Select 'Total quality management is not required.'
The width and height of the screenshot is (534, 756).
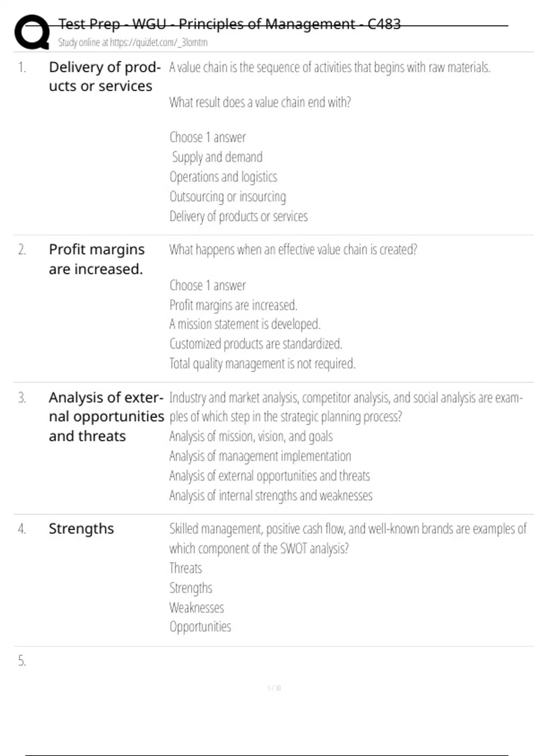[x=262, y=363]
